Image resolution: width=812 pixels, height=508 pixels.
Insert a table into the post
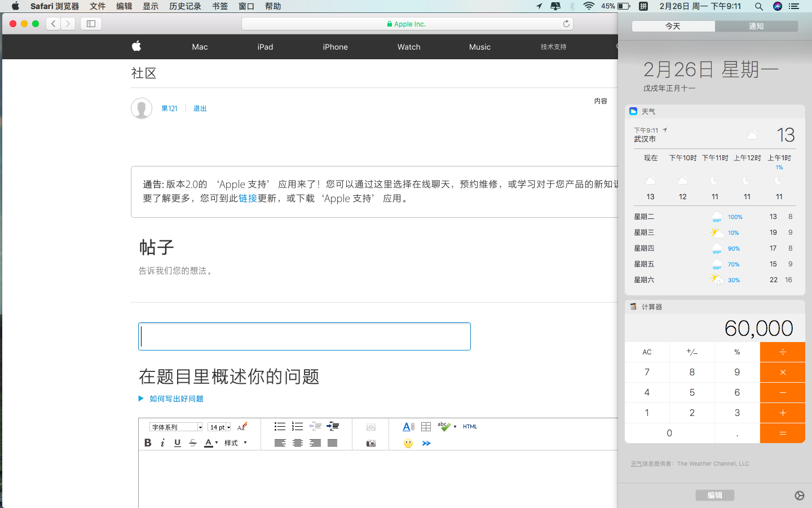[x=426, y=427]
